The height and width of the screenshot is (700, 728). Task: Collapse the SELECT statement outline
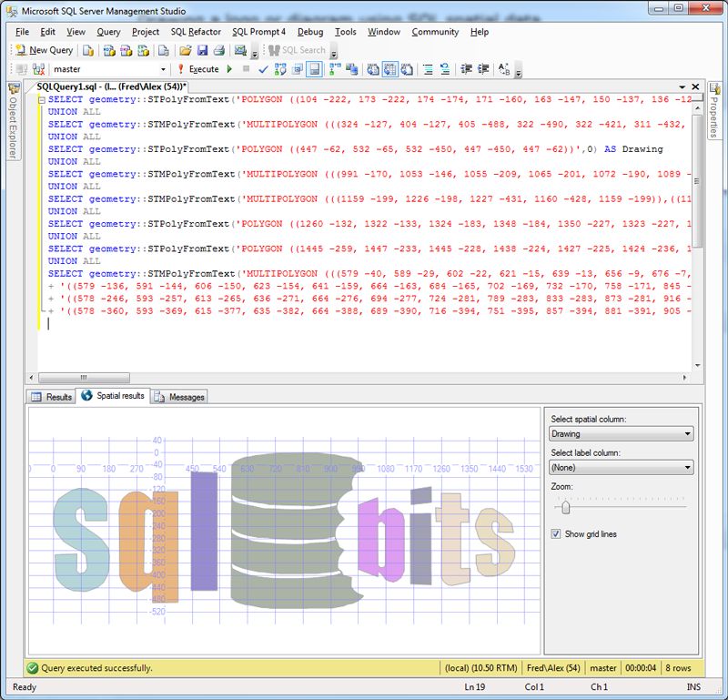[41, 99]
